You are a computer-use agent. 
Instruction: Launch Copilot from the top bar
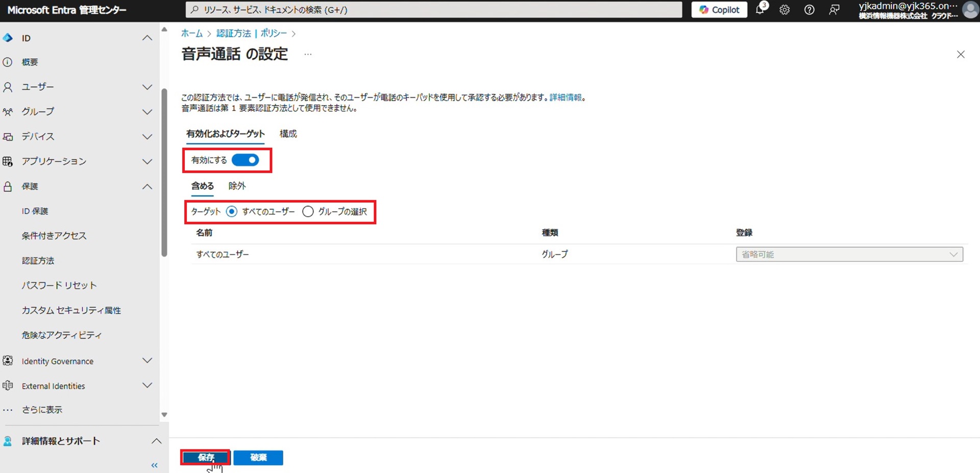719,10
